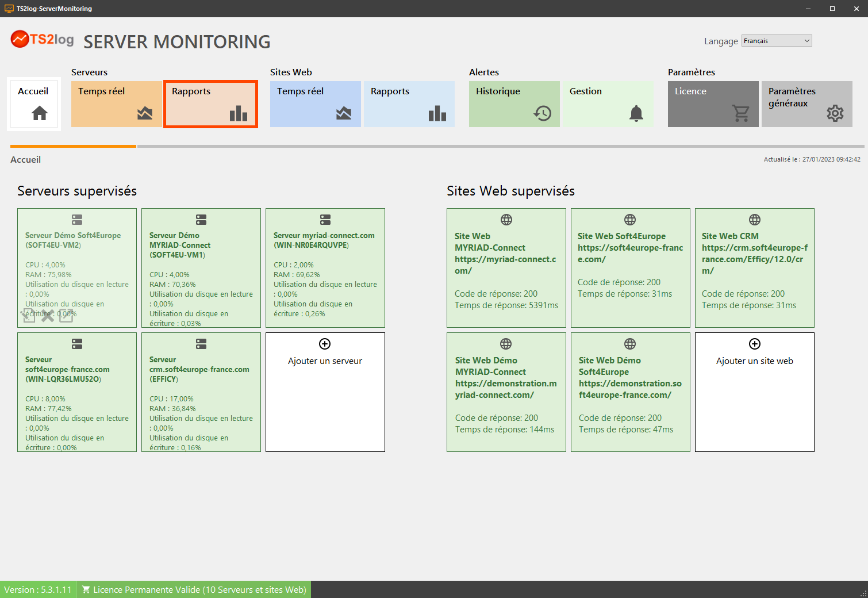
Task: Open Site Web Démo Soft4Europe card
Action: pyautogui.click(x=631, y=392)
